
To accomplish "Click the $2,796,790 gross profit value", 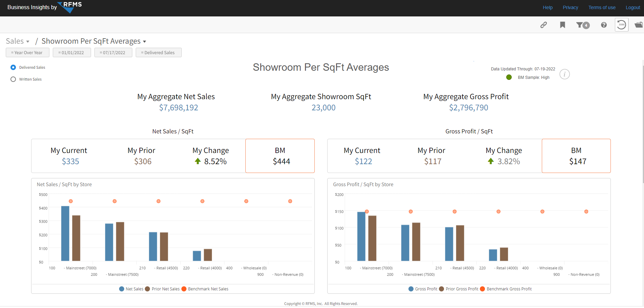I will point(469,108).
